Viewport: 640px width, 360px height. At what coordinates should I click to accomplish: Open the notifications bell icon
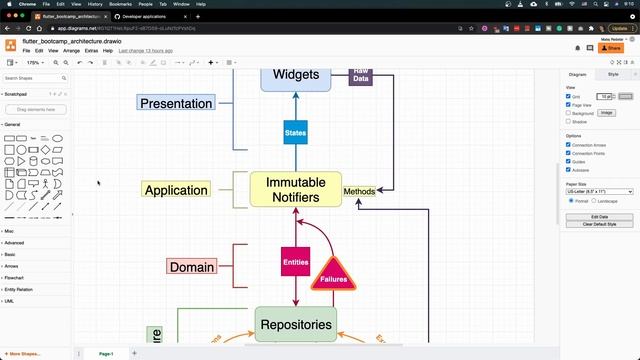point(578,48)
